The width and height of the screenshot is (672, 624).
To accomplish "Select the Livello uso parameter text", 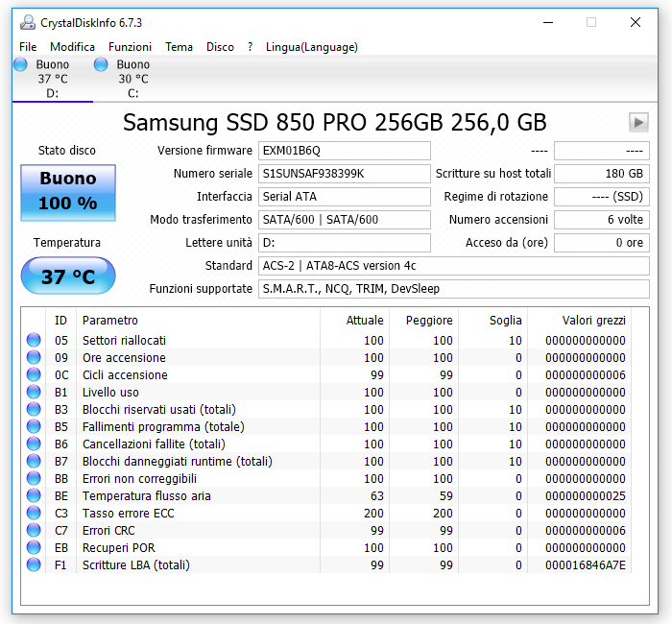I will (x=110, y=392).
